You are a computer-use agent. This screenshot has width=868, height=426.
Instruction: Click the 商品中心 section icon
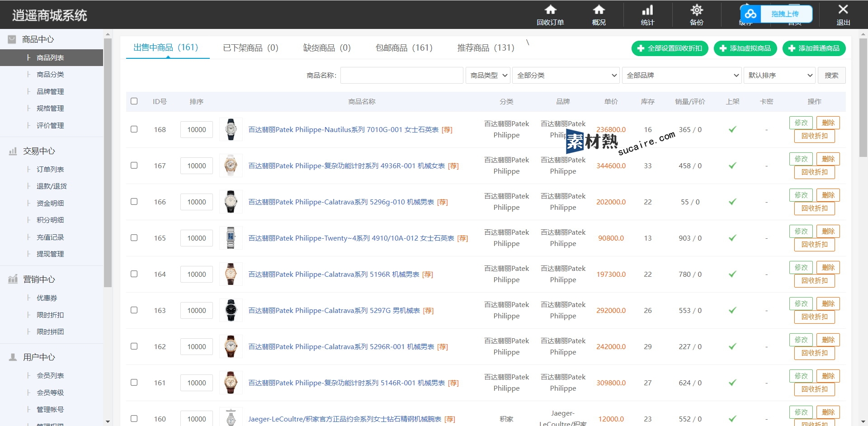[x=12, y=39]
